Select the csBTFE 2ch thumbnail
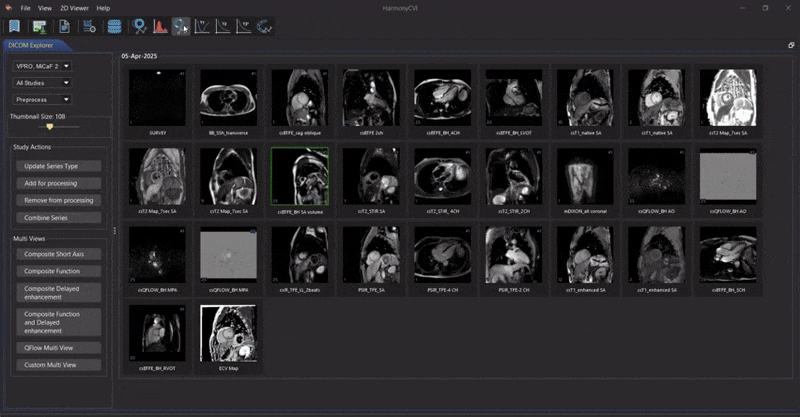 coord(371,98)
